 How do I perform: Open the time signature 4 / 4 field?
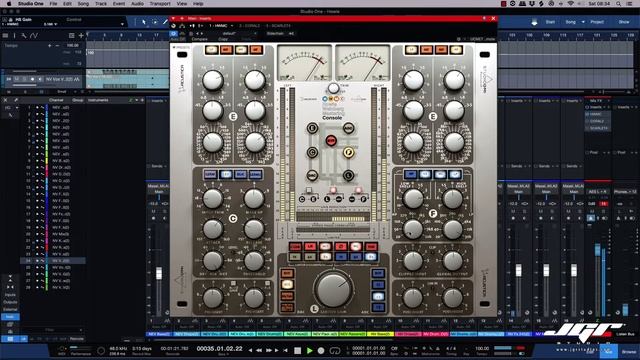pyautogui.click(x=451, y=349)
